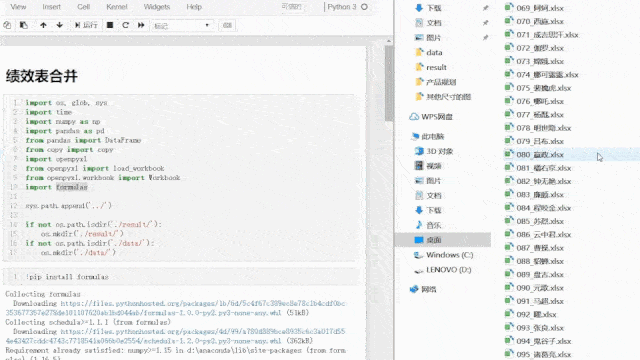Screen dimensions: 640x360
Task: Select 此电脑 in the navigation pane
Action: pyautogui.click(x=433, y=136)
